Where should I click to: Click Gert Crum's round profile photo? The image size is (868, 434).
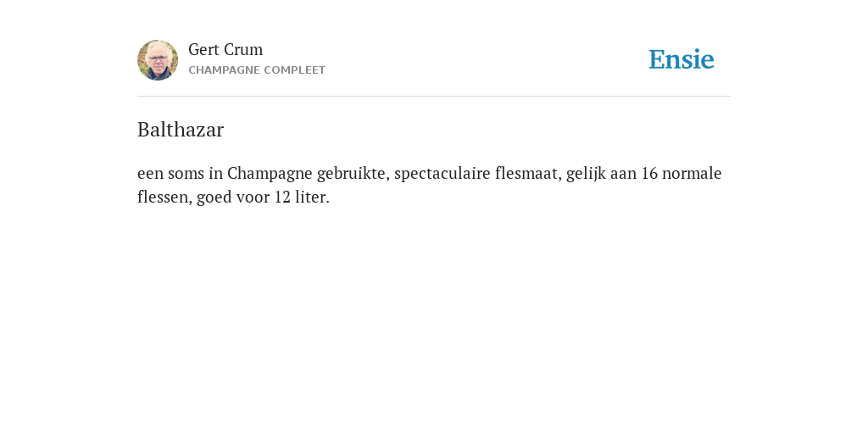(158, 60)
